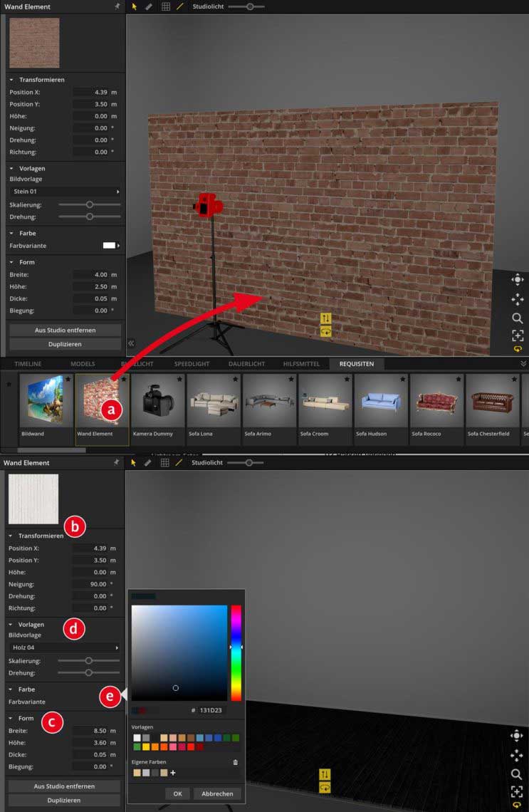Collapse Vorlagen section in the Stein 01 panel
This screenshot has width=529, height=812.
(x=11, y=168)
